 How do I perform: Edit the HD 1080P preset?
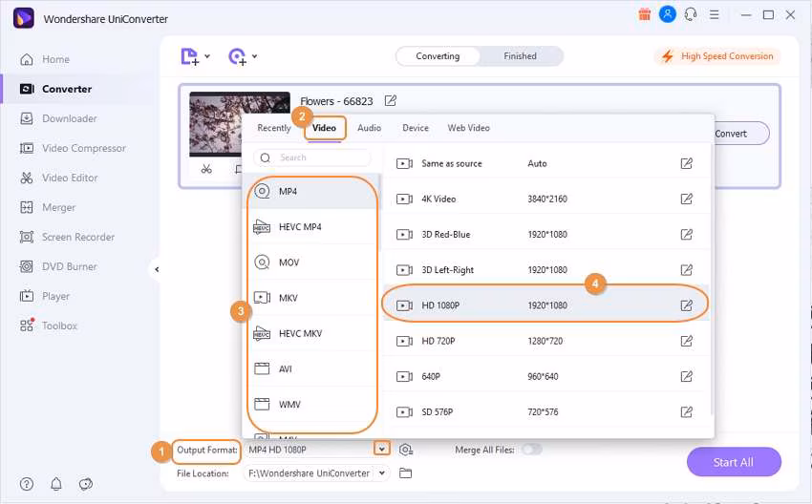(x=686, y=305)
